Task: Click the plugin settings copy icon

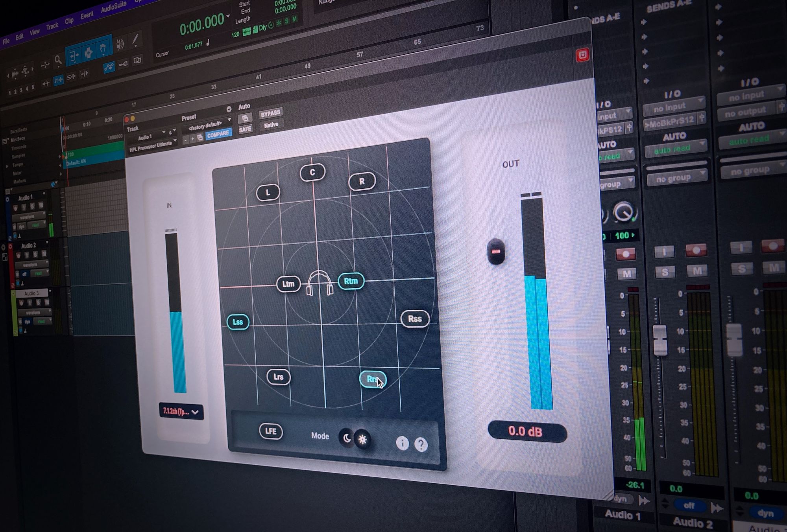Action: (x=200, y=137)
